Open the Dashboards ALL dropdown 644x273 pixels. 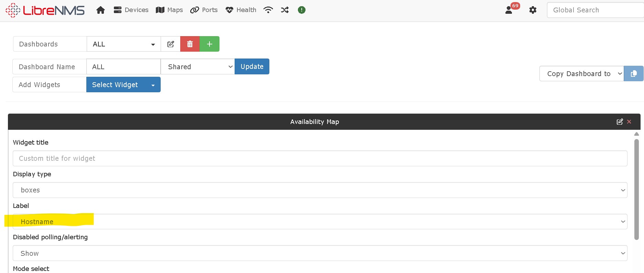coord(124,44)
